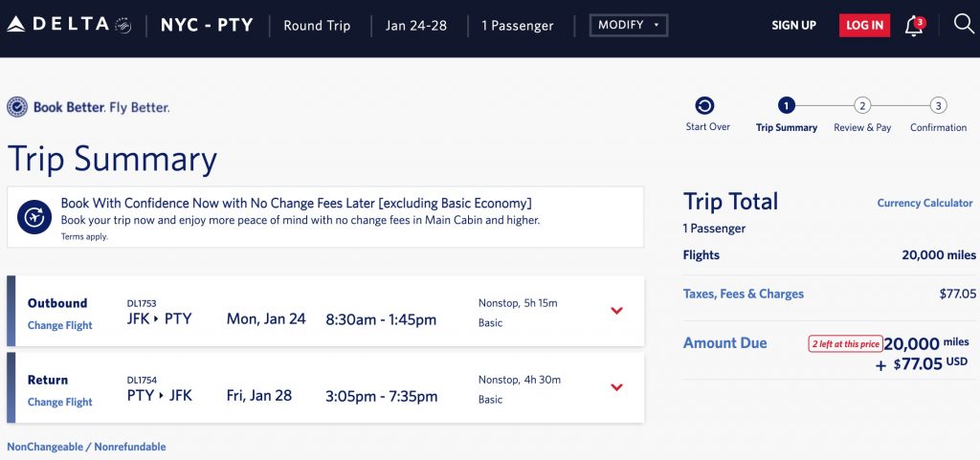Click the search magnifier icon

tap(964, 24)
